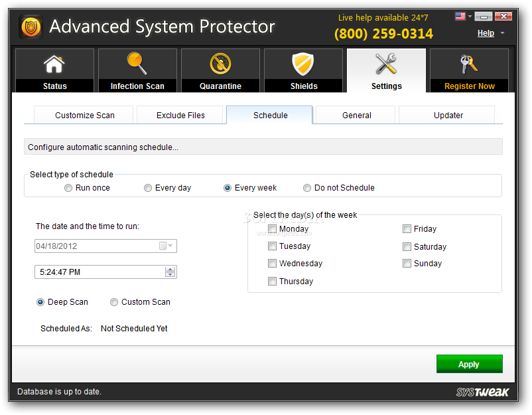Open the US flag language selector
The image size is (532, 415).
[x=460, y=16]
